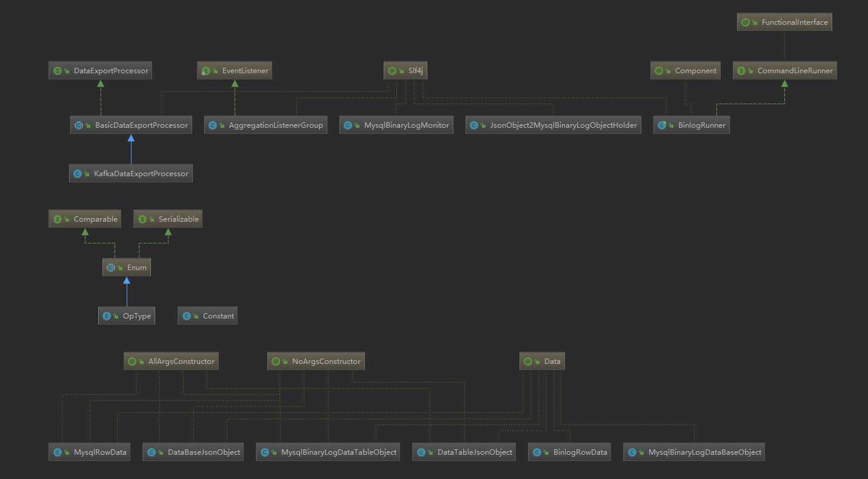Select the Component label
Viewport: 868px width, 479px height.
pyautogui.click(x=696, y=71)
